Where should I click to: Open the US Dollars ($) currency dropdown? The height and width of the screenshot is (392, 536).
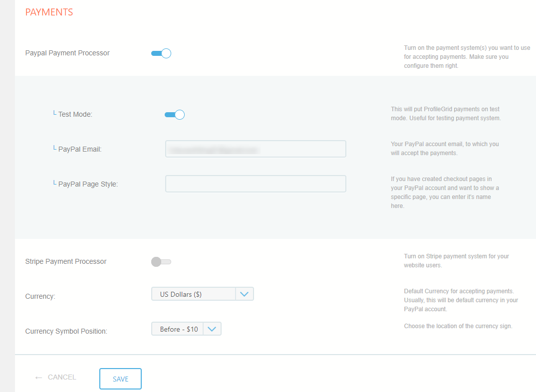point(194,294)
